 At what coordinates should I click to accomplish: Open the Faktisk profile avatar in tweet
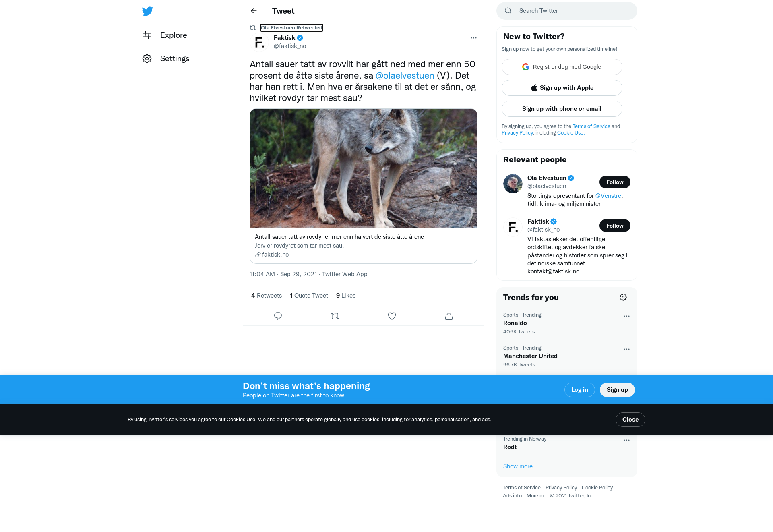(x=259, y=42)
